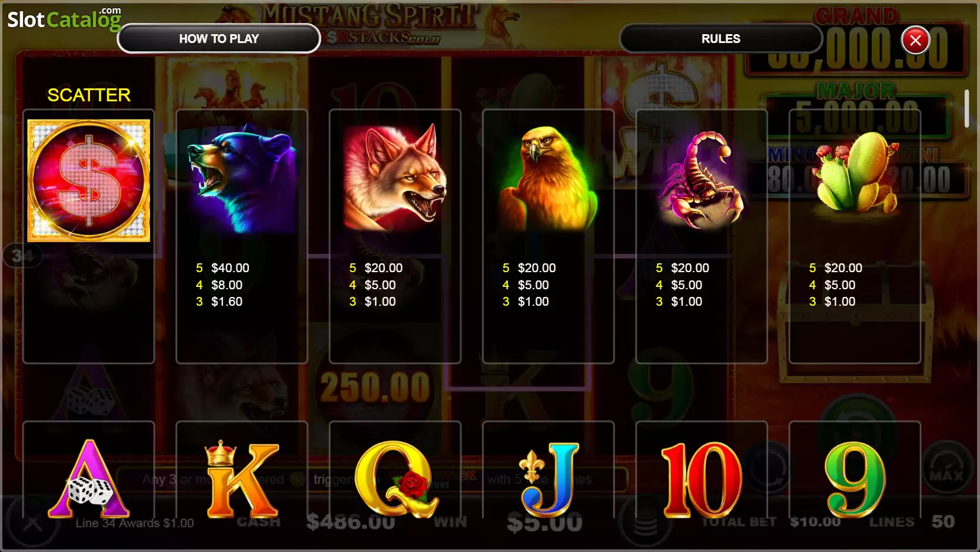Select the gold Q rose symbol

tap(396, 480)
